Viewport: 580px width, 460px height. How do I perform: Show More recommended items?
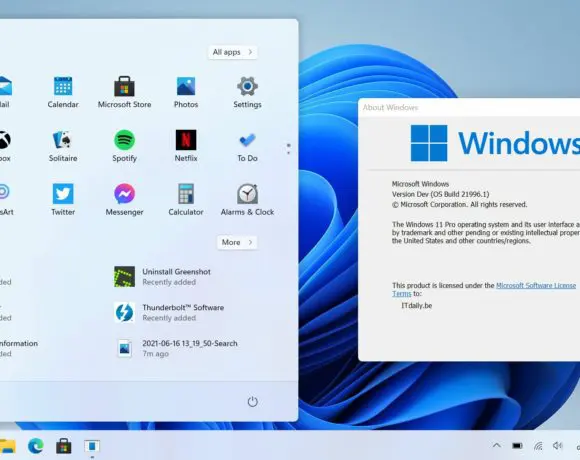pos(237,242)
